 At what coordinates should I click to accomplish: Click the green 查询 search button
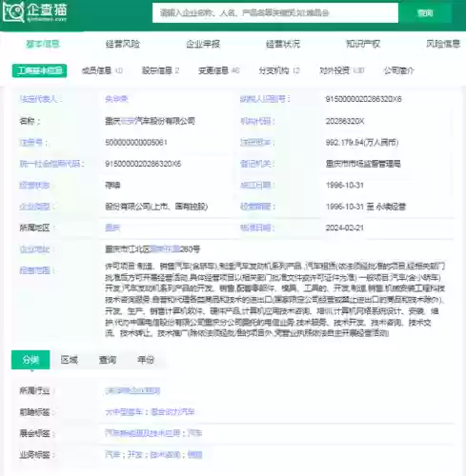(425, 13)
